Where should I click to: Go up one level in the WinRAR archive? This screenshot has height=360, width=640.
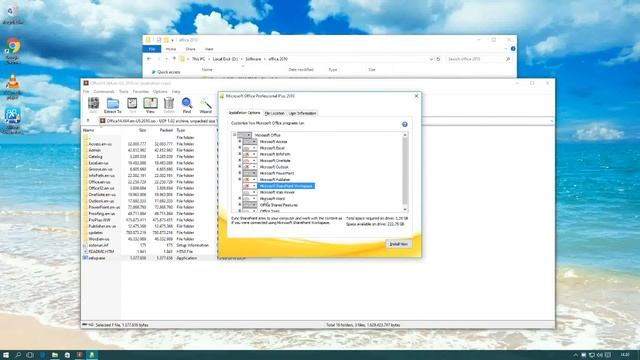pyautogui.click(x=88, y=121)
